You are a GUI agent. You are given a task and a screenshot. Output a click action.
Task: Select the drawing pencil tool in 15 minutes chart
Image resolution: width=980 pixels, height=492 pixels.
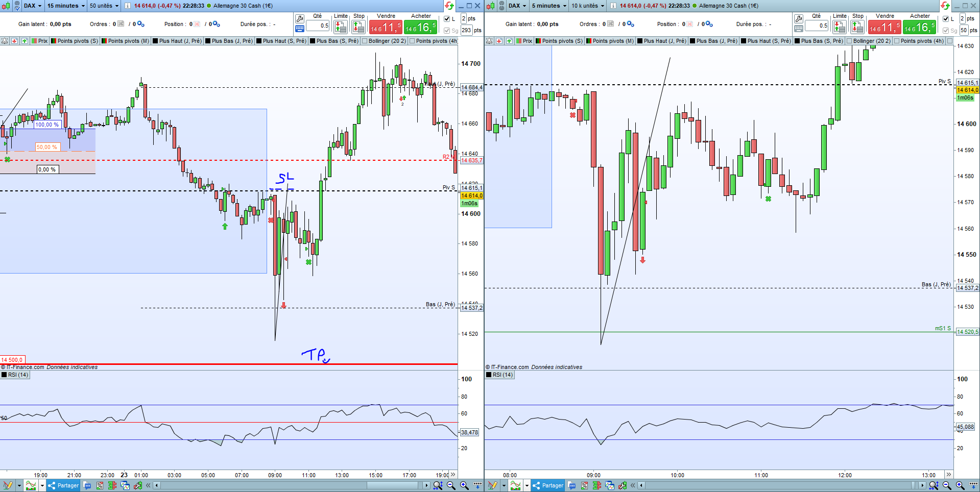(x=8, y=485)
